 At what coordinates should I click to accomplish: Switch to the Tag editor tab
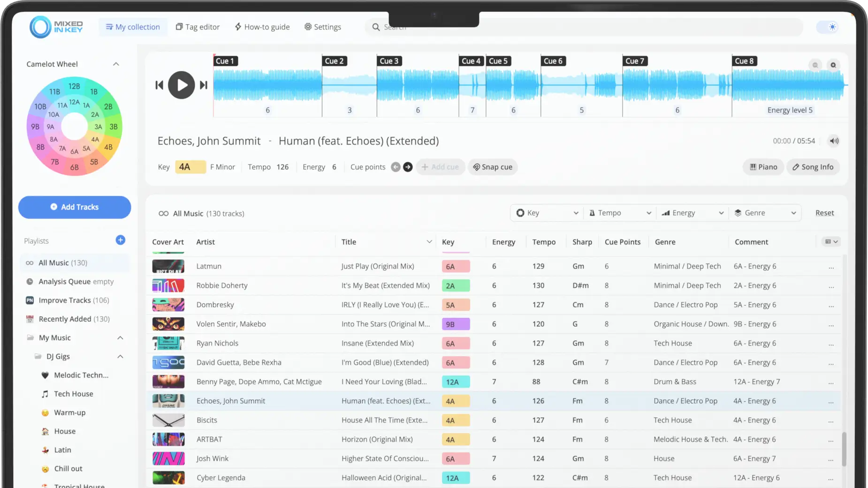pos(198,27)
